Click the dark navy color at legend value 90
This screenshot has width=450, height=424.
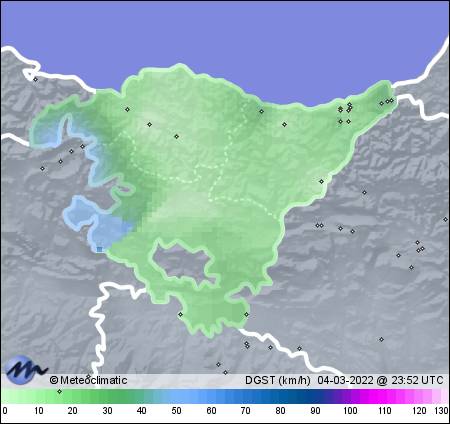pos(315,397)
